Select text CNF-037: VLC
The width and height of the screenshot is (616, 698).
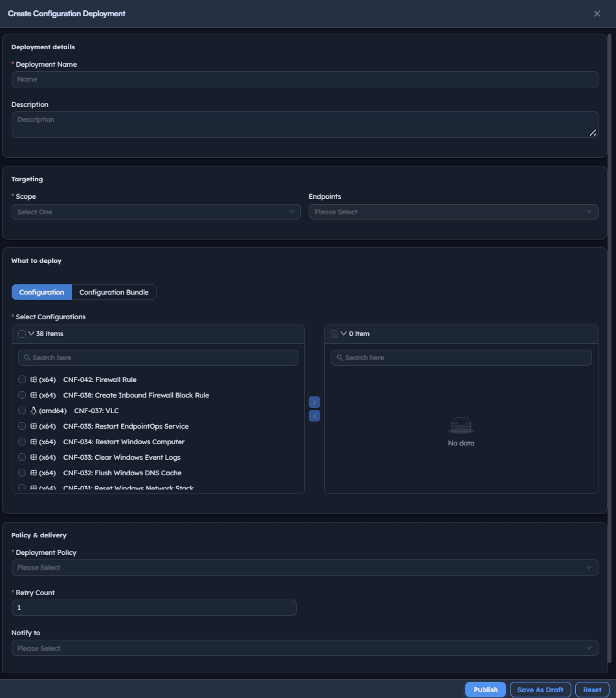click(96, 411)
